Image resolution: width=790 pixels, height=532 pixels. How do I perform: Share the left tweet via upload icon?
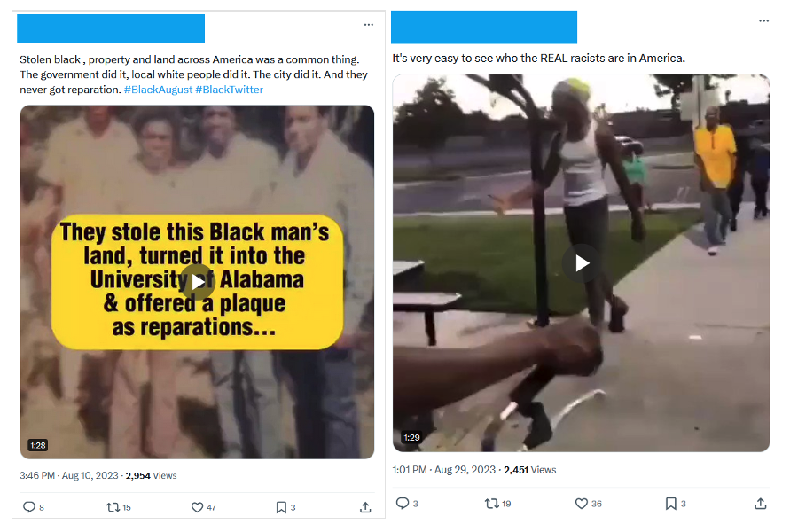(366, 507)
